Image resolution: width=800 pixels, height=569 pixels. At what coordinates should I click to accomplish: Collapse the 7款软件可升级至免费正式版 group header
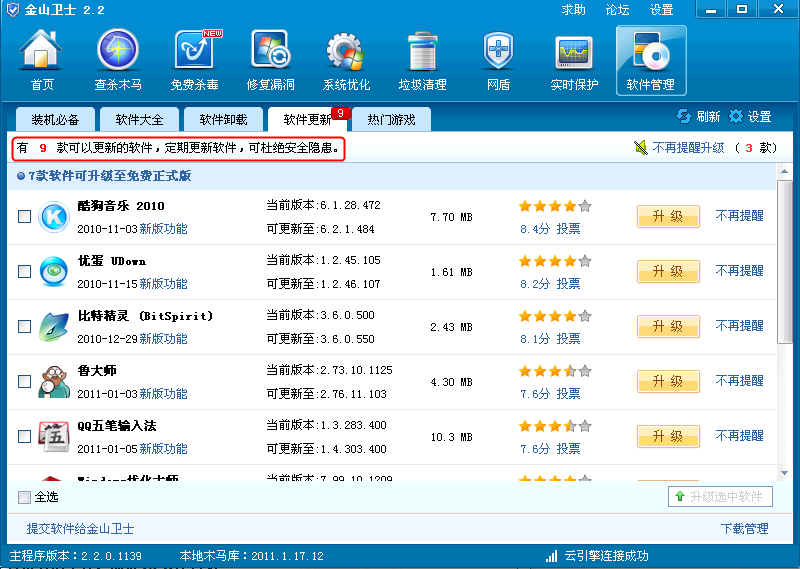pos(21,176)
